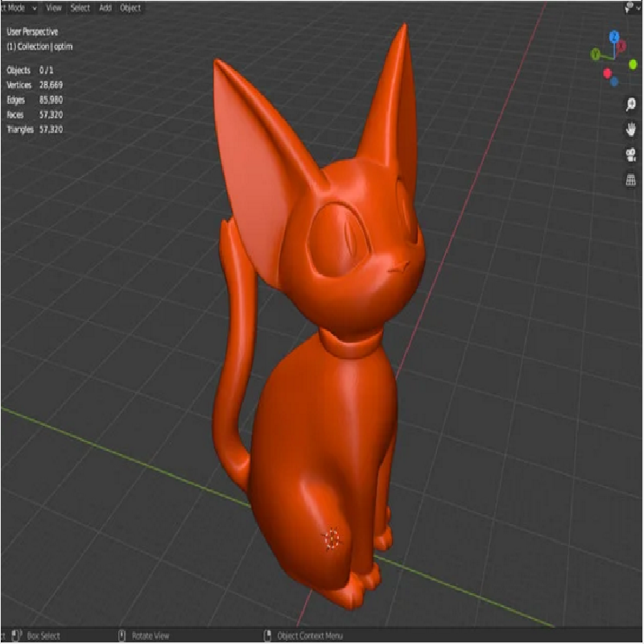Screen dimensions: 644x644
Task: Open the Add menu
Action: coord(105,7)
